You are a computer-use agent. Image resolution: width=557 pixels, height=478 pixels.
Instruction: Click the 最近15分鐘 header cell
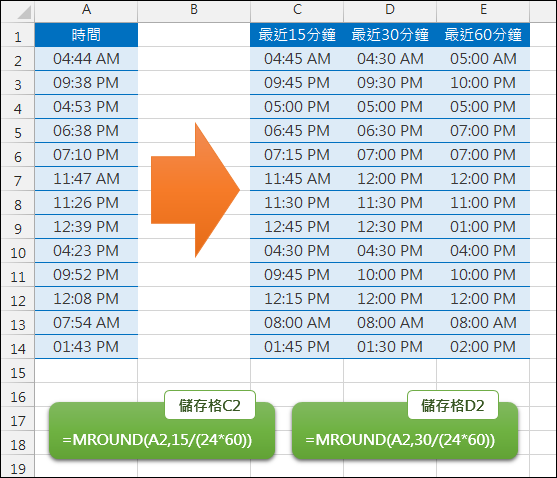point(297,35)
